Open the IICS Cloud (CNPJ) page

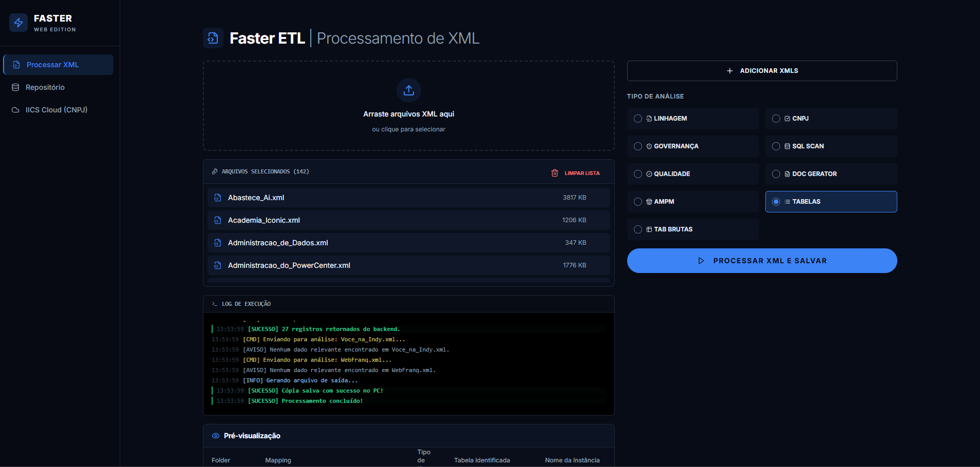59,110
